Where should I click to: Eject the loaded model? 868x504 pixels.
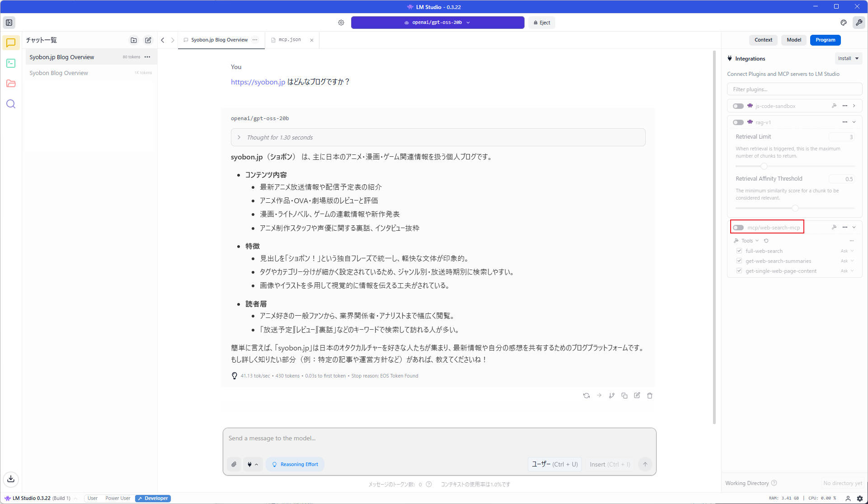tap(542, 23)
